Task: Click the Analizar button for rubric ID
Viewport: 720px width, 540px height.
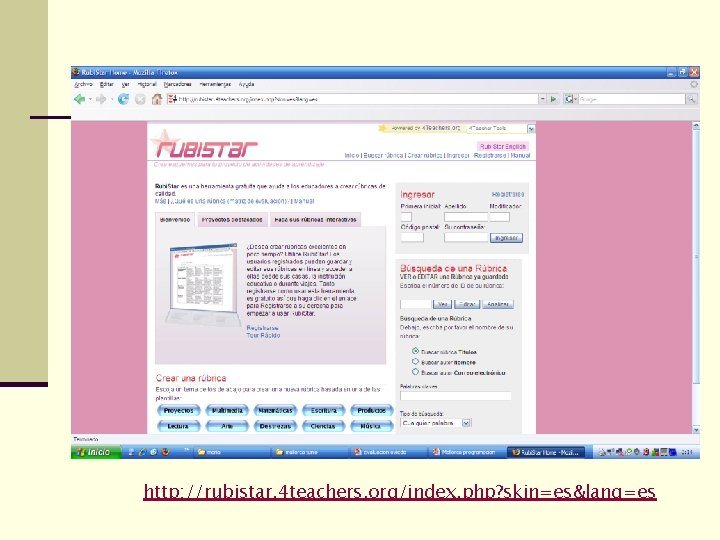Action: point(498,304)
